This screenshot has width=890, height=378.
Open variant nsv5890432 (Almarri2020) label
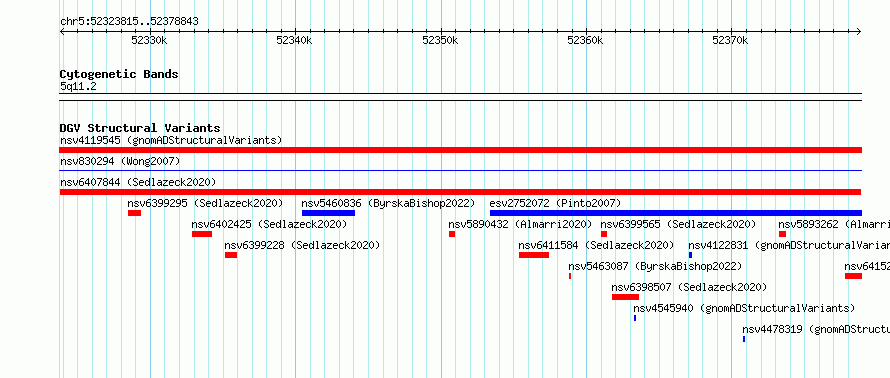pos(520,224)
